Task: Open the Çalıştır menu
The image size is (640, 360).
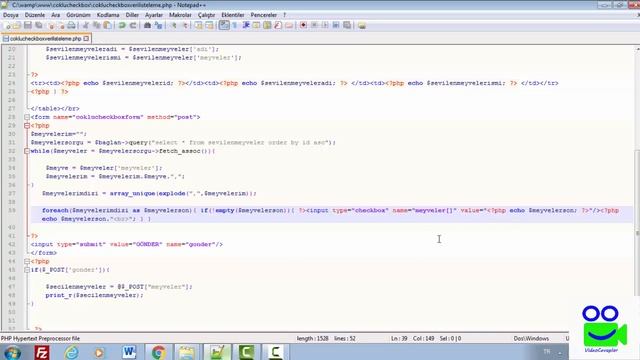Action: pos(207,15)
